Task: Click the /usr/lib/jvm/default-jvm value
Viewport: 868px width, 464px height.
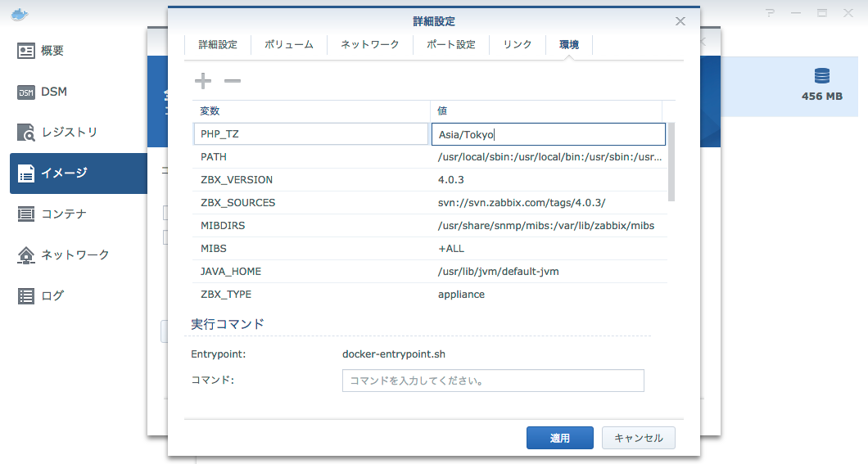Action: tap(498, 272)
